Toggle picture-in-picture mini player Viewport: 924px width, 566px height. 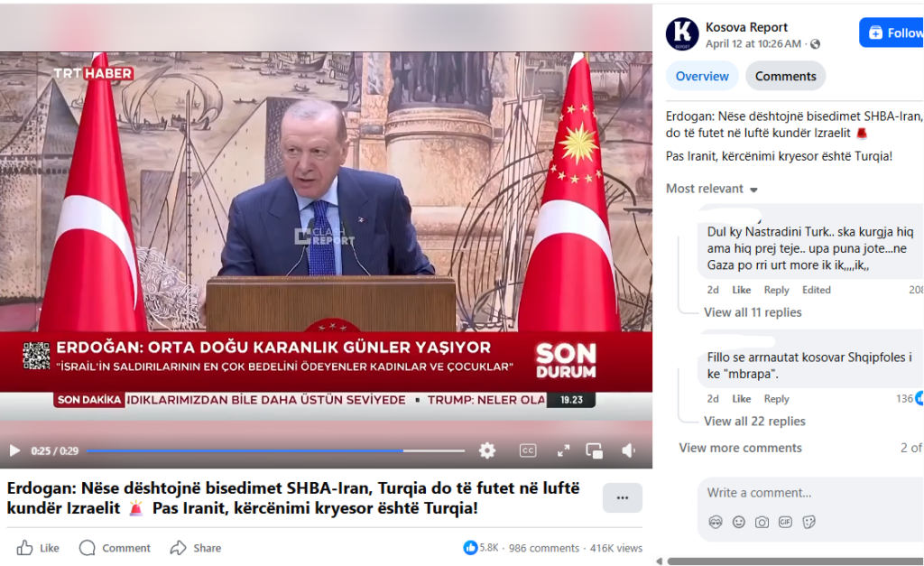[594, 451]
